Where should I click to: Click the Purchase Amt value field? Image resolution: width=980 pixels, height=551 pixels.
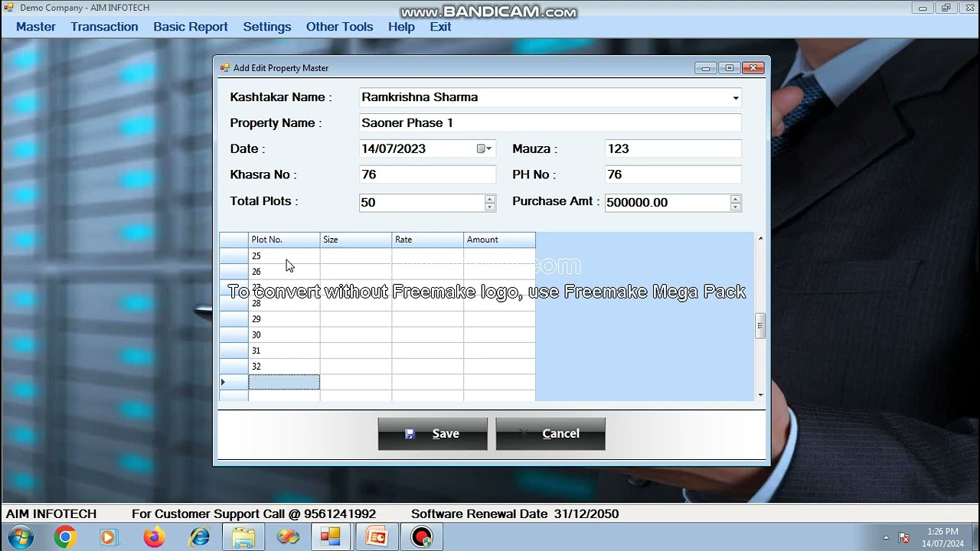[x=668, y=203]
